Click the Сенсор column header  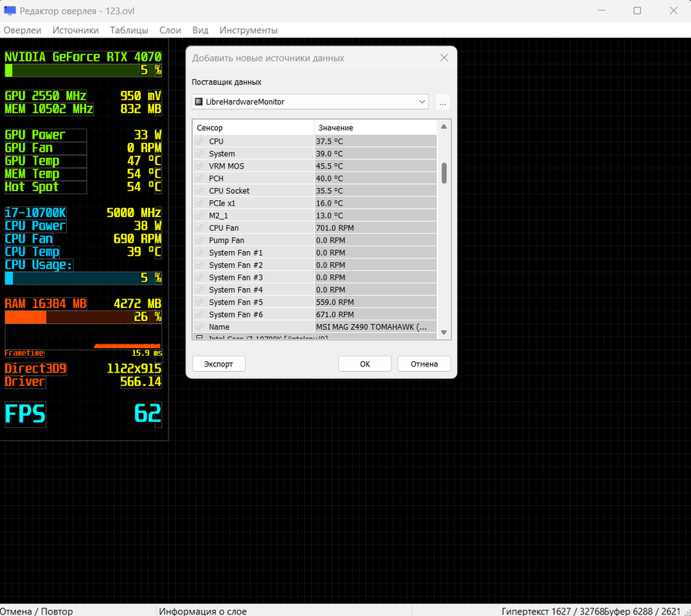tap(253, 128)
